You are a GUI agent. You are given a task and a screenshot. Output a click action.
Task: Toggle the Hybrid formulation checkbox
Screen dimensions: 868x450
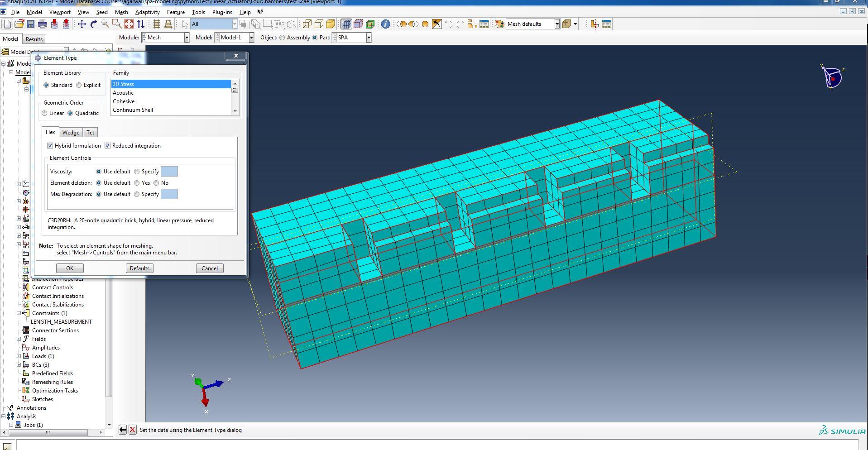pos(50,146)
